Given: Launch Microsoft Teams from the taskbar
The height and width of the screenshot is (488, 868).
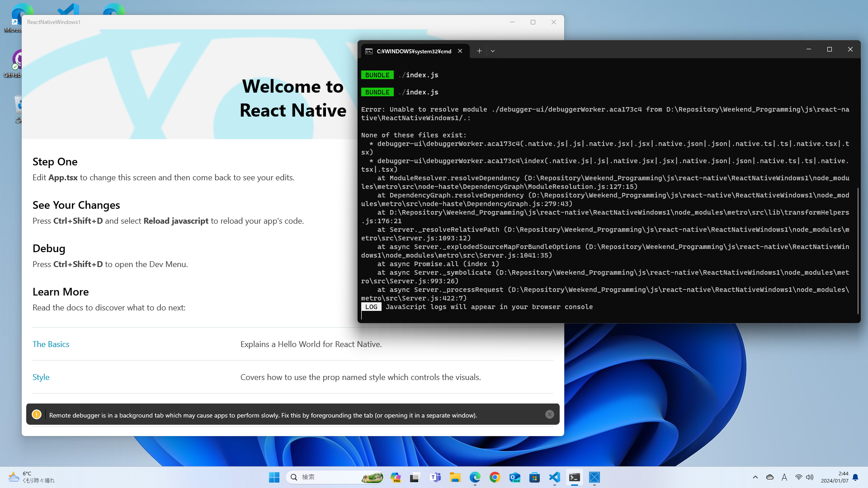Looking at the screenshot, I should [435, 477].
